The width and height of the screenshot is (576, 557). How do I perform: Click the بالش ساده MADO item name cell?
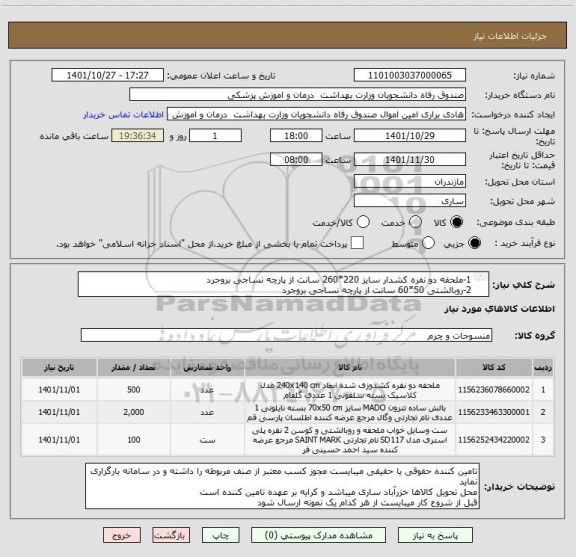pyautogui.click(x=350, y=412)
